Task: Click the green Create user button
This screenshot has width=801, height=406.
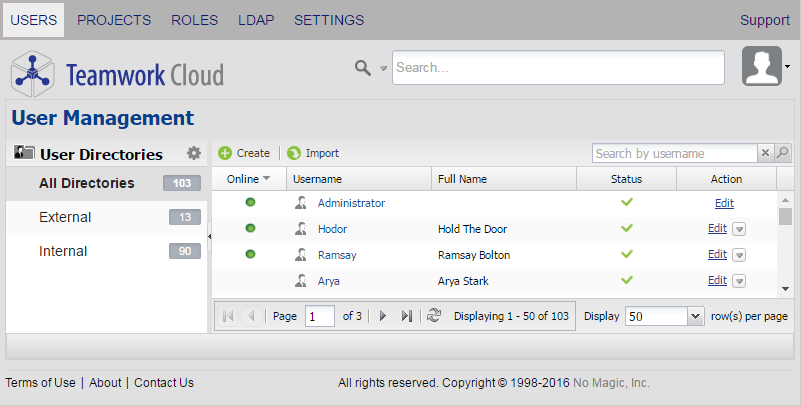Action: 244,153
